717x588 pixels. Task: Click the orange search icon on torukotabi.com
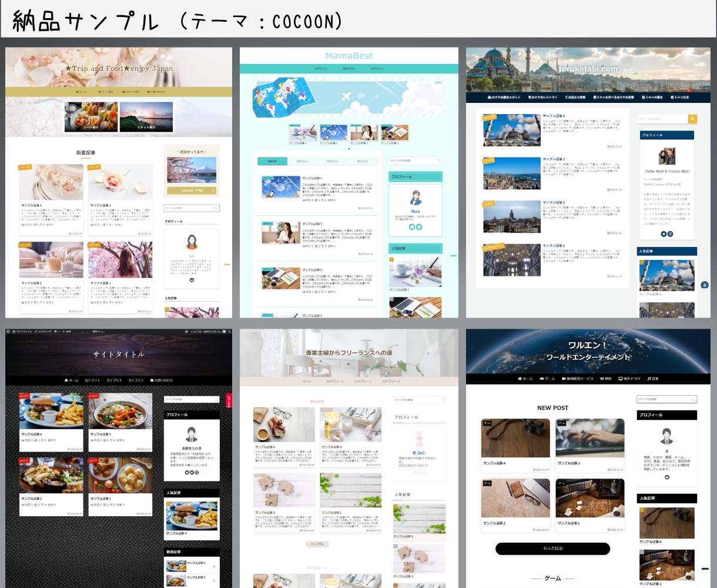[692, 119]
